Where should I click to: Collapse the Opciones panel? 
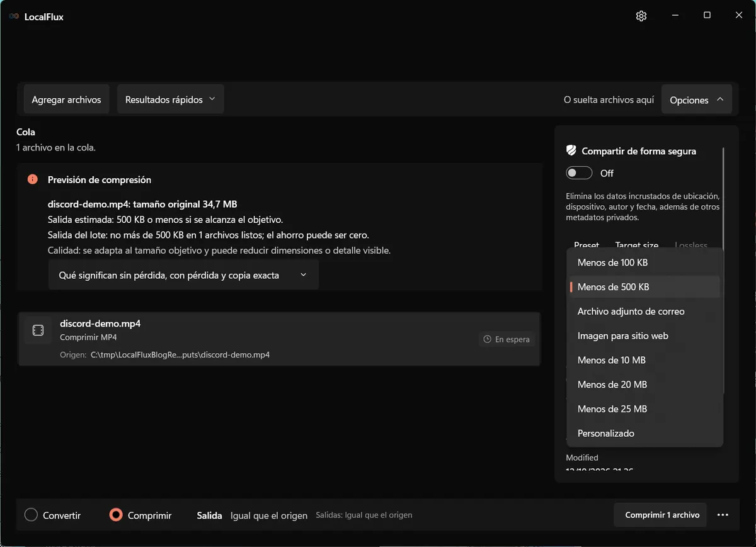tap(697, 99)
